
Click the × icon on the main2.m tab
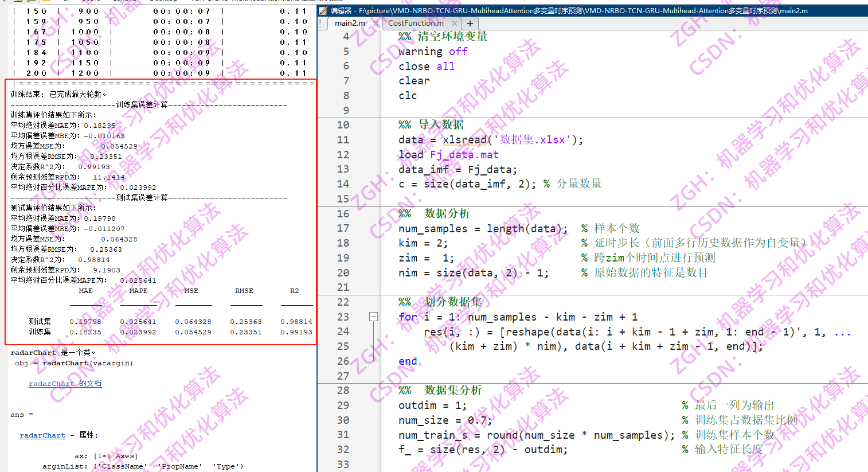point(376,24)
